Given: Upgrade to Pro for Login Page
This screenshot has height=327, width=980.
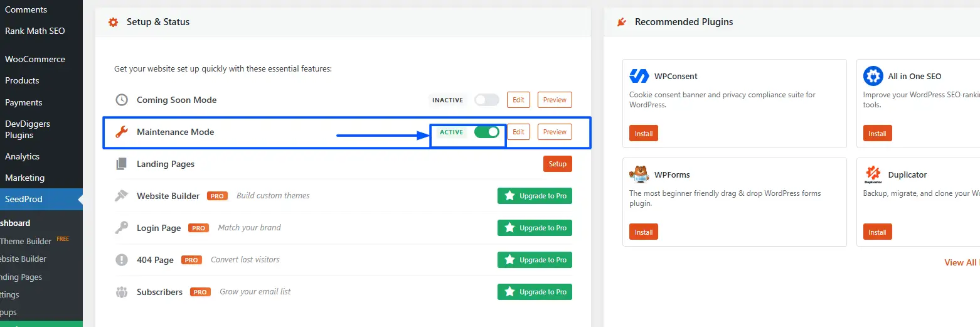Looking at the screenshot, I should pos(535,228).
